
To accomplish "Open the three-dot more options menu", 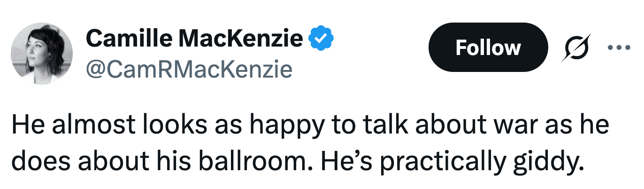I will click(x=620, y=47).
